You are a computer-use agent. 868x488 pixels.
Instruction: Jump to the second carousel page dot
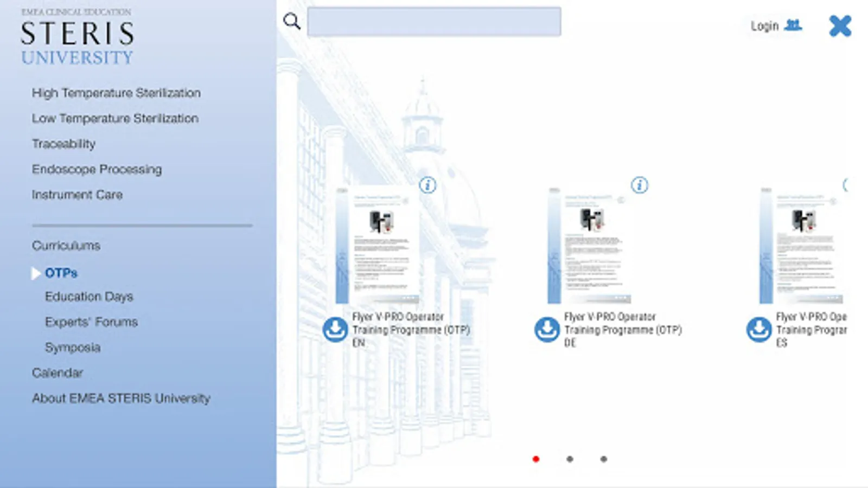pos(570,459)
